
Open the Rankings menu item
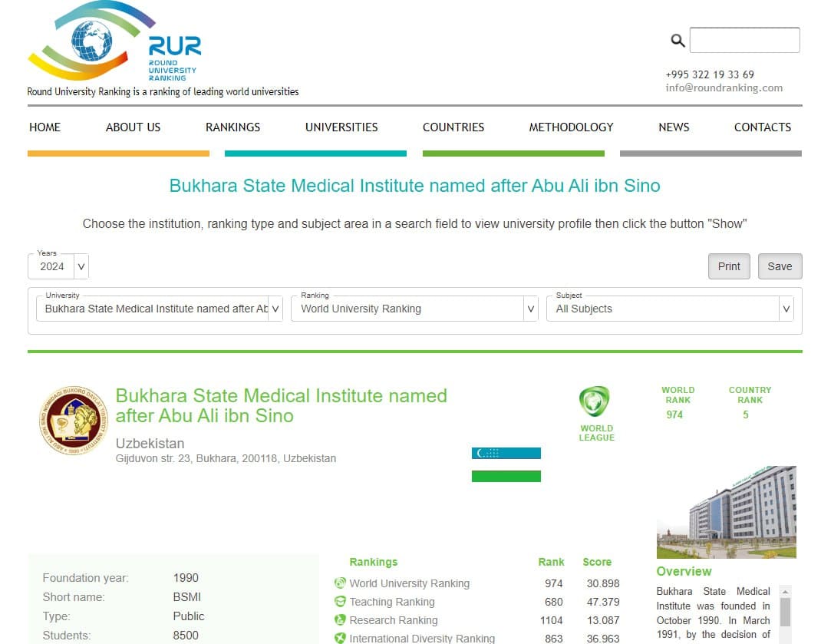pyautogui.click(x=232, y=127)
